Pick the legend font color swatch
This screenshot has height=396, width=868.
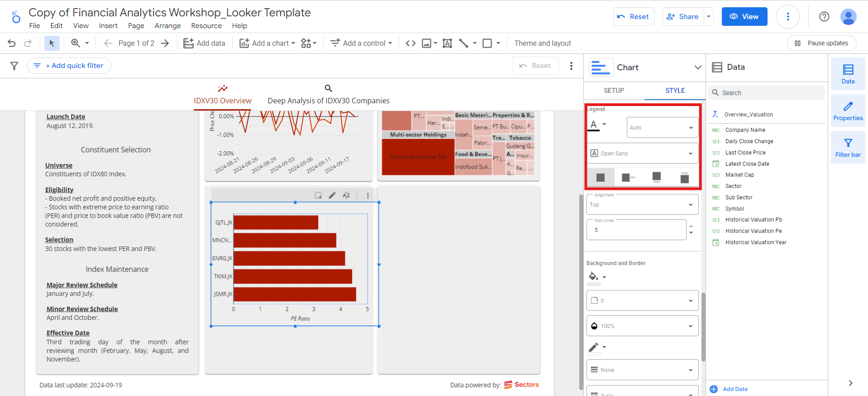tap(594, 125)
